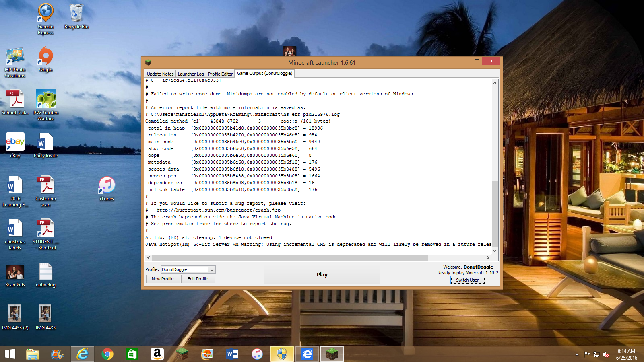
Task: Open the volume control in the system tray
Action: 606,354
